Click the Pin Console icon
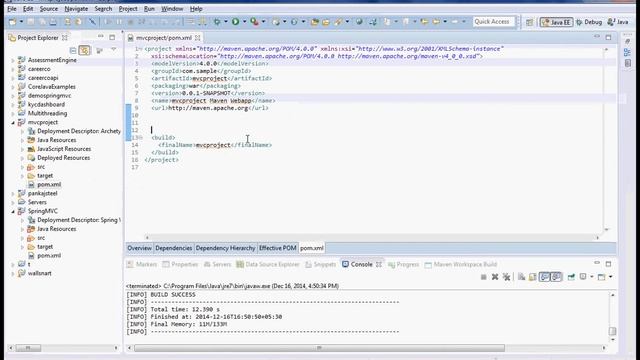 click(571, 277)
